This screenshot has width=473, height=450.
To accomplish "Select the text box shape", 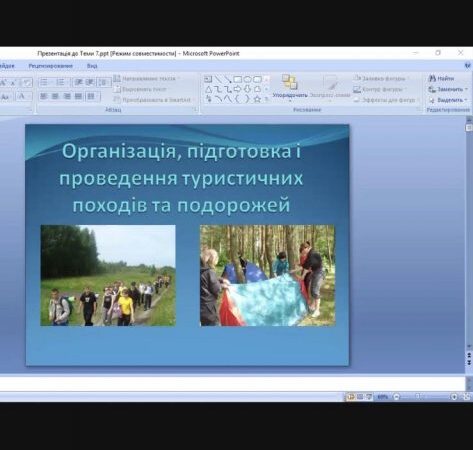I will point(208,79).
